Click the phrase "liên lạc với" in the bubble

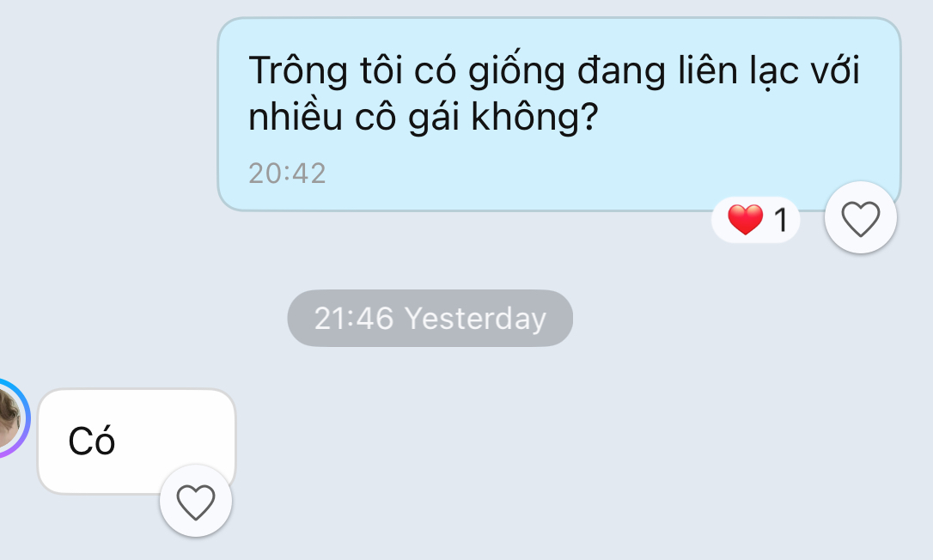(769, 70)
